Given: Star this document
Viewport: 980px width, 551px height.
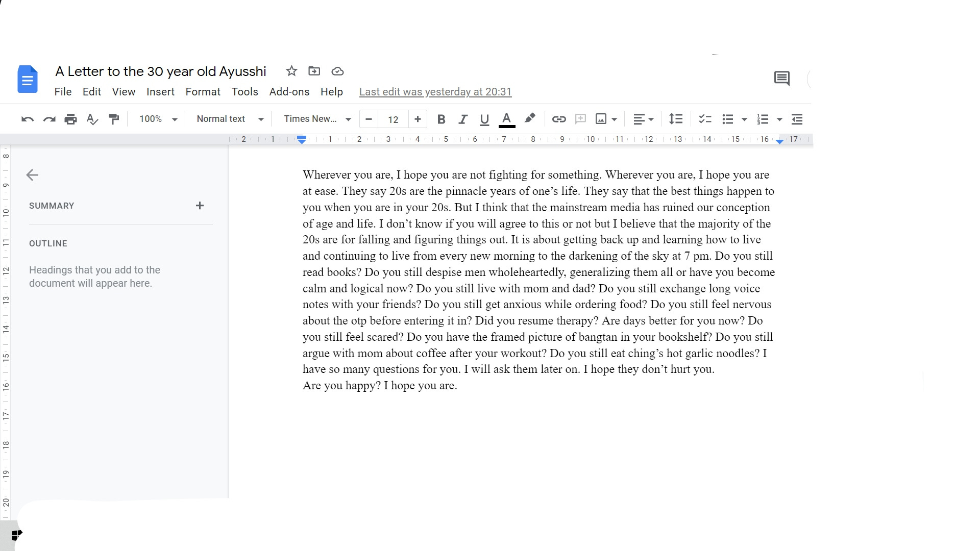Looking at the screenshot, I should pos(291,71).
